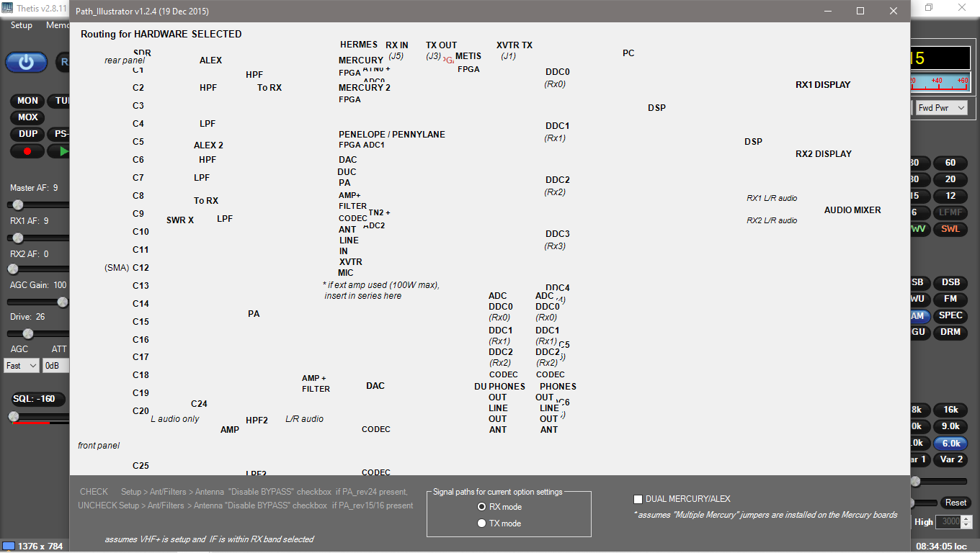Adjust the Drive level slider
980x553 pixels.
pyautogui.click(x=37, y=333)
